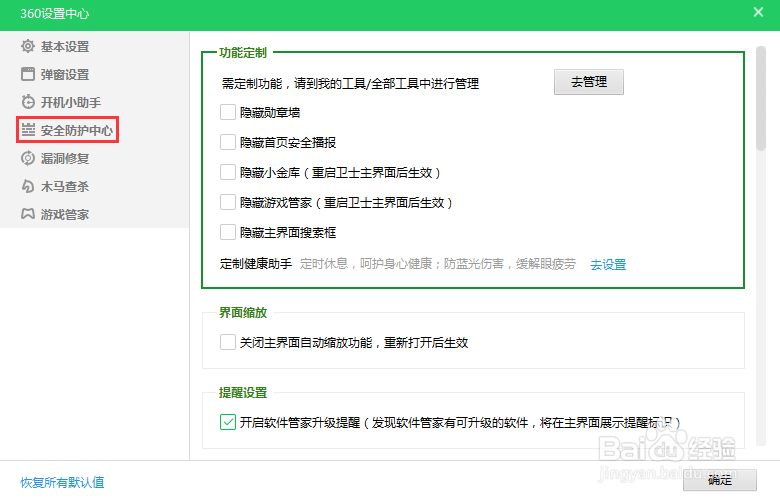Check the 隐藏主界面搜索框 checkbox
Viewport: 780px width, 500px height.
[228, 232]
